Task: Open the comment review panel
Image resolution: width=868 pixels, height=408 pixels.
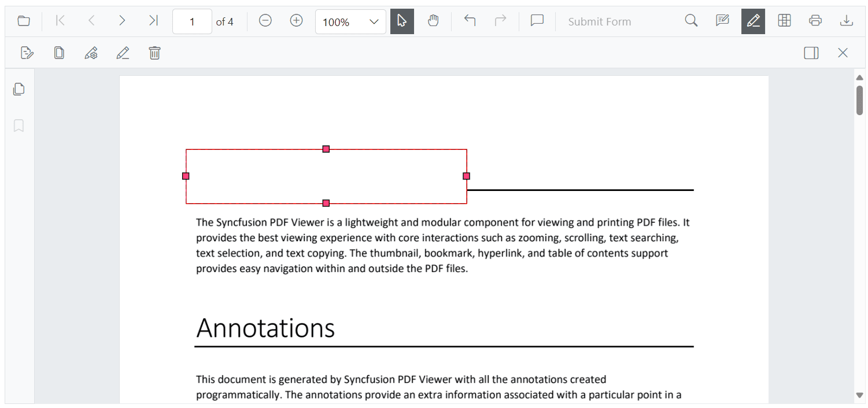Action: point(722,20)
